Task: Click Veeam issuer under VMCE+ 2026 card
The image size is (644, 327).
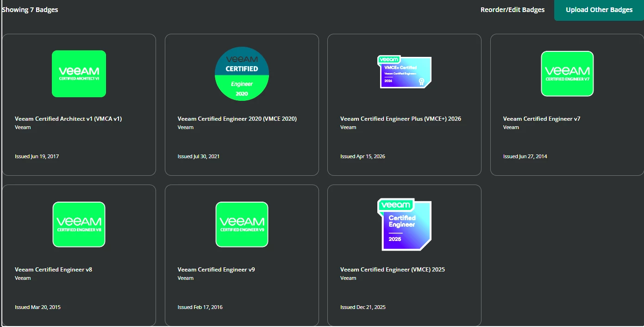Action: pos(348,127)
